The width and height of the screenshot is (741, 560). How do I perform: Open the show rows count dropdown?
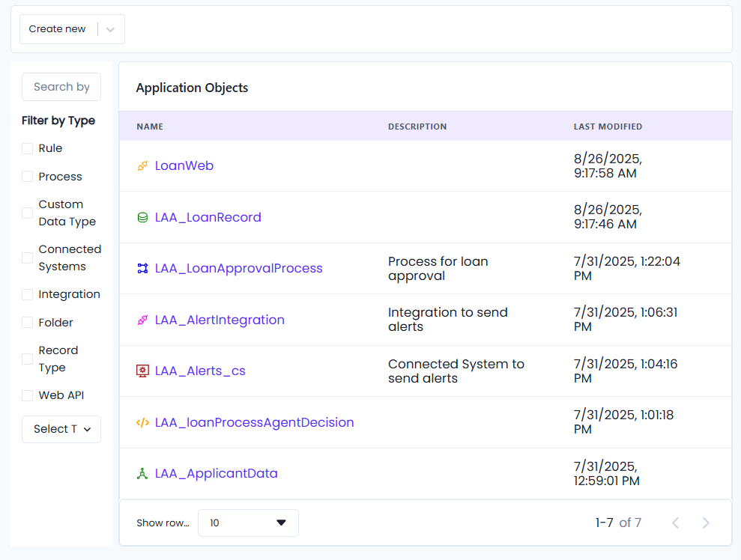(248, 523)
